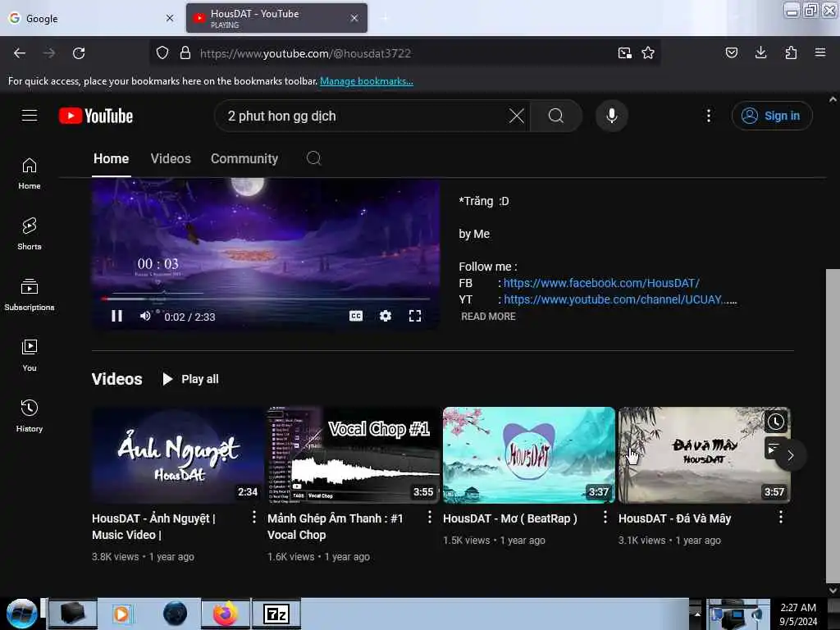Open the YouTube hamburger guide menu

(x=30, y=115)
